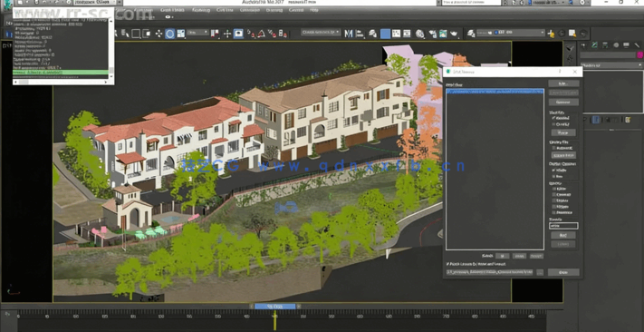Screen dimensions: 644x332
Task: Click the Use Pivot Point Center icon
Action: (x=216, y=34)
